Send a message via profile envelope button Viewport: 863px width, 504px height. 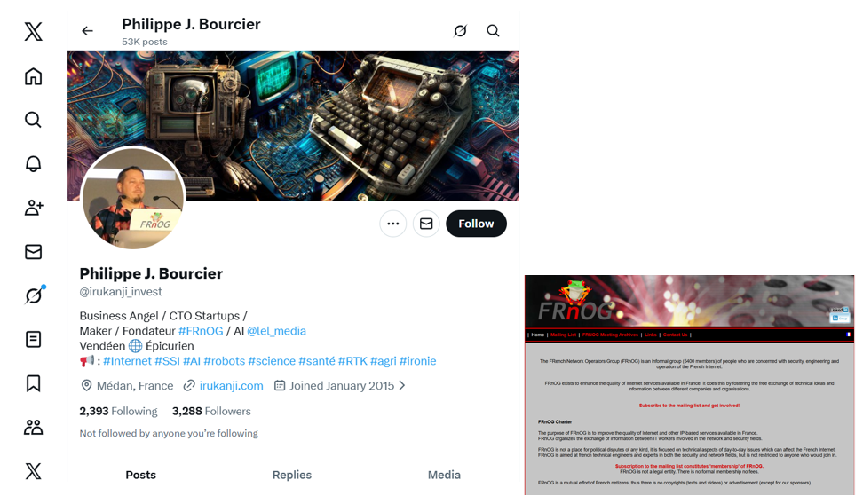(x=426, y=224)
